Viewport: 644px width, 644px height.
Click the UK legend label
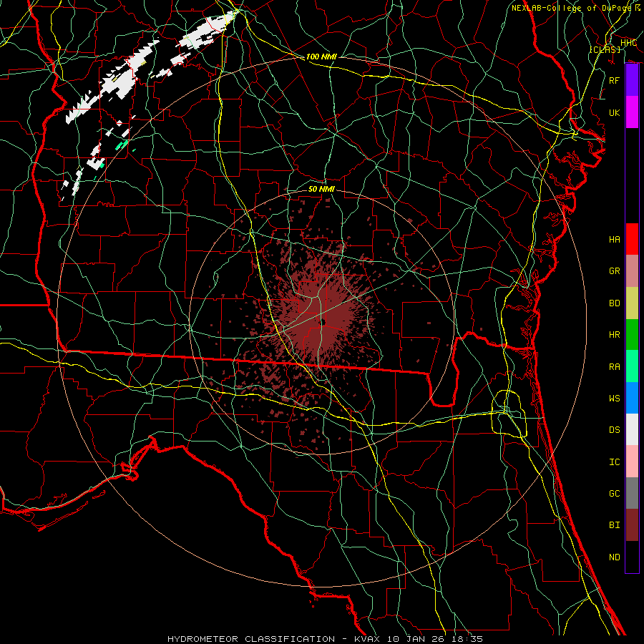click(615, 112)
